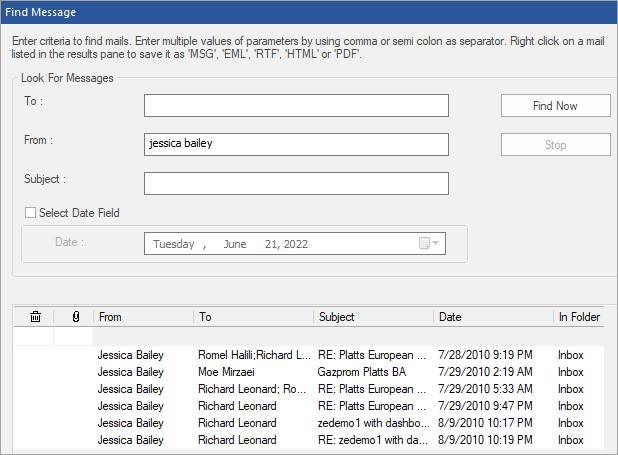
Task: Click the In Folder column header
Action: click(579, 317)
